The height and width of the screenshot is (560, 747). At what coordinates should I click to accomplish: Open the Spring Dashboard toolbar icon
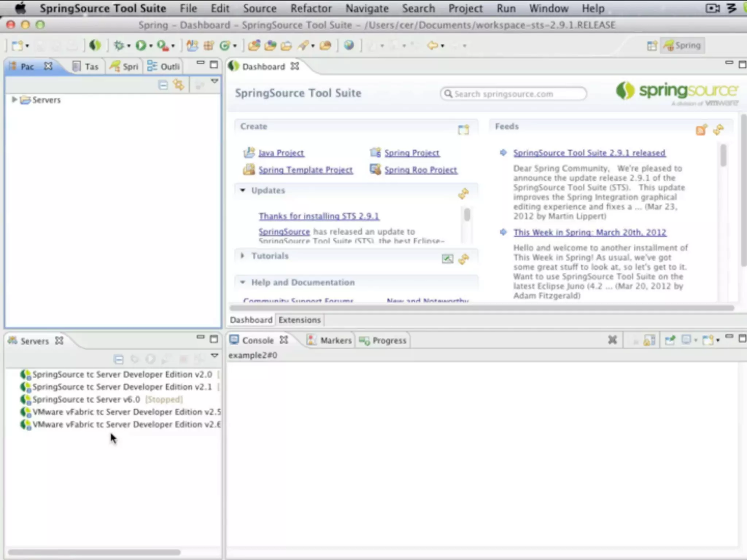[x=95, y=46]
